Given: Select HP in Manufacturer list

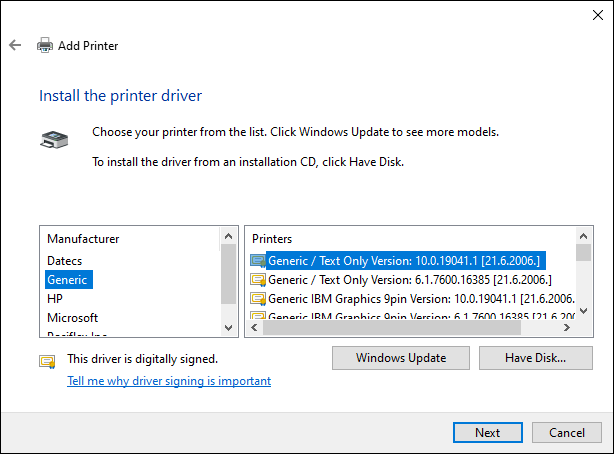Looking at the screenshot, I should click(x=55, y=299).
